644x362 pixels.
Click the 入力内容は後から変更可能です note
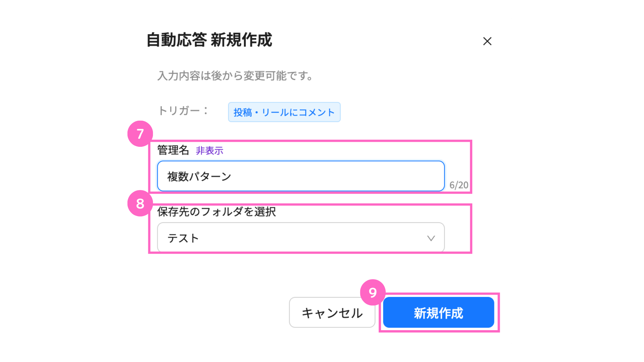point(235,76)
